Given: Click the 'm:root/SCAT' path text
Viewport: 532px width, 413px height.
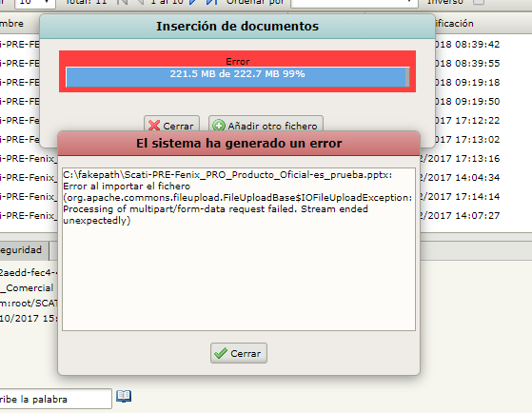Looking at the screenshot, I should 29,303.
